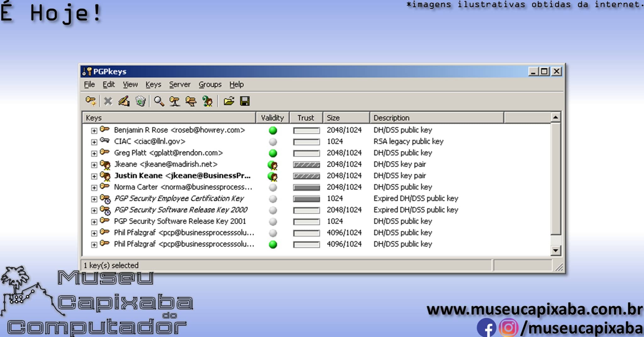This screenshot has height=337, width=644.
Task: Click the green validity dot for Benjamin R Rose
Action: coord(273,130)
